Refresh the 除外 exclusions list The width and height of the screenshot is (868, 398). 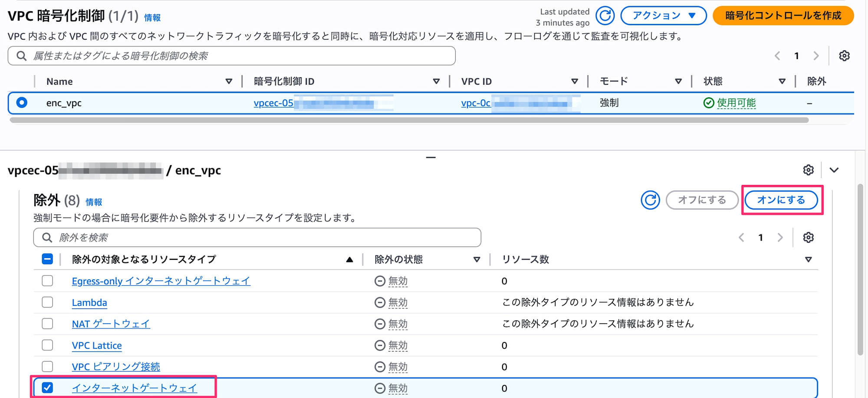[x=650, y=200]
